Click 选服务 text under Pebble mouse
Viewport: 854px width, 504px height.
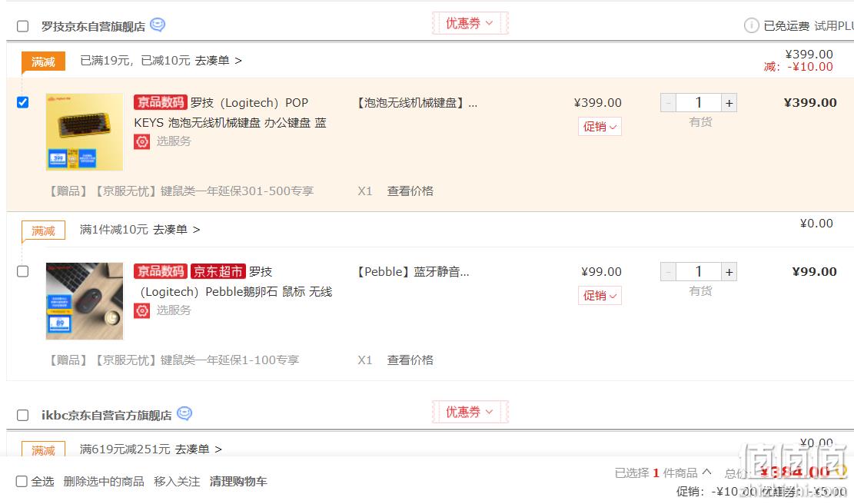click(174, 310)
